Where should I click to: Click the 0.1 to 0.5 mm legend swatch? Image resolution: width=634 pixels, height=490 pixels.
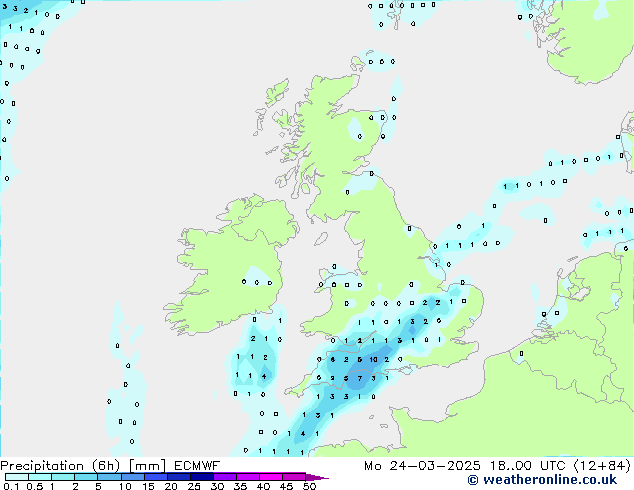17,477
